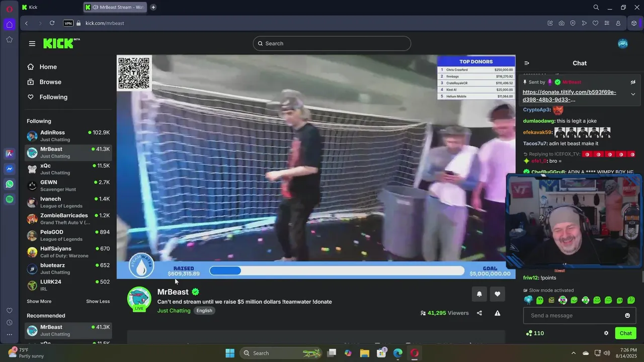Image resolution: width=644 pixels, height=362 pixels.
Task: Open Opera sidebar WhatsApp
Action: pyautogui.click(x=10, y=184)
